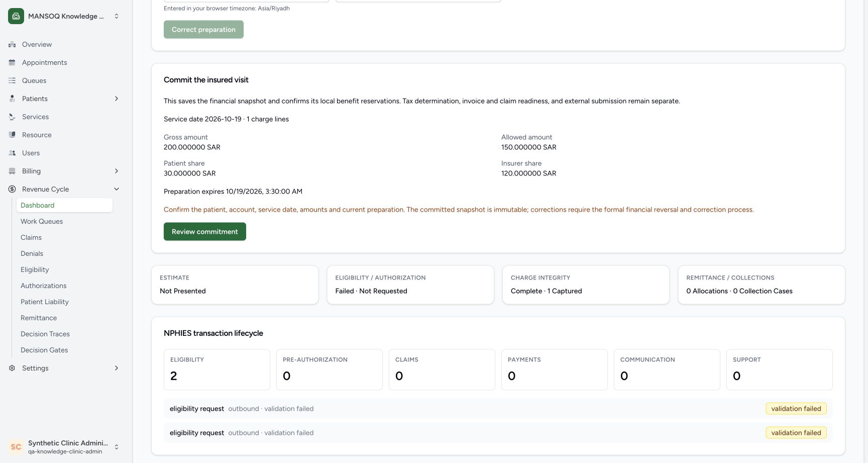Click the Billing icon in sidebar
The image size is (868, 463).
click(12, 171)
